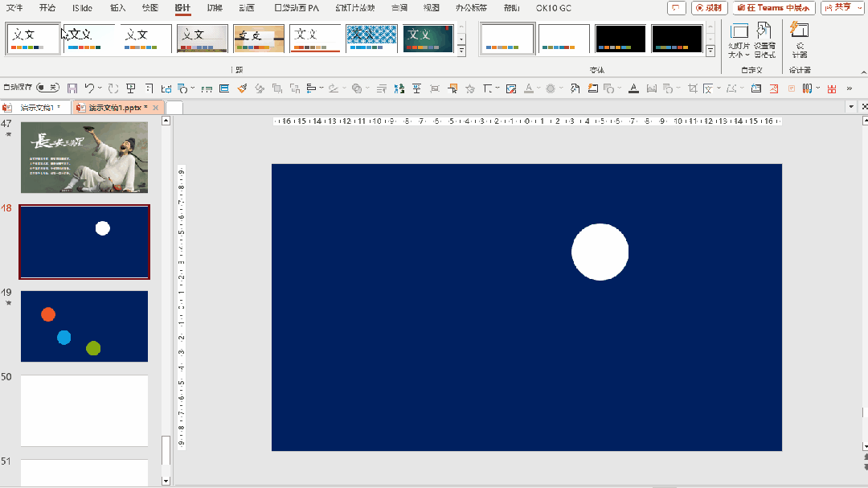Expand the align objects dropdown arrow
The image size is (868, 488).
pos(321,88)
